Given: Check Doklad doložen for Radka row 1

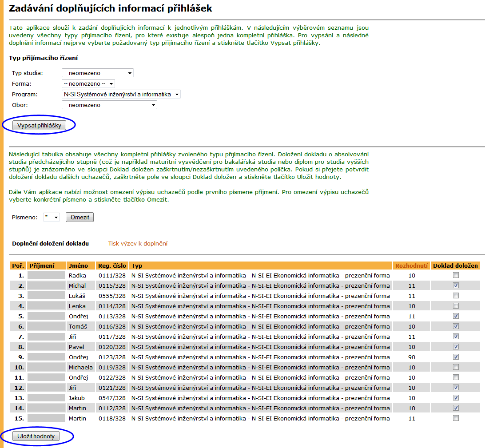Looking at the screenshot, I should [x=456, y=275].
